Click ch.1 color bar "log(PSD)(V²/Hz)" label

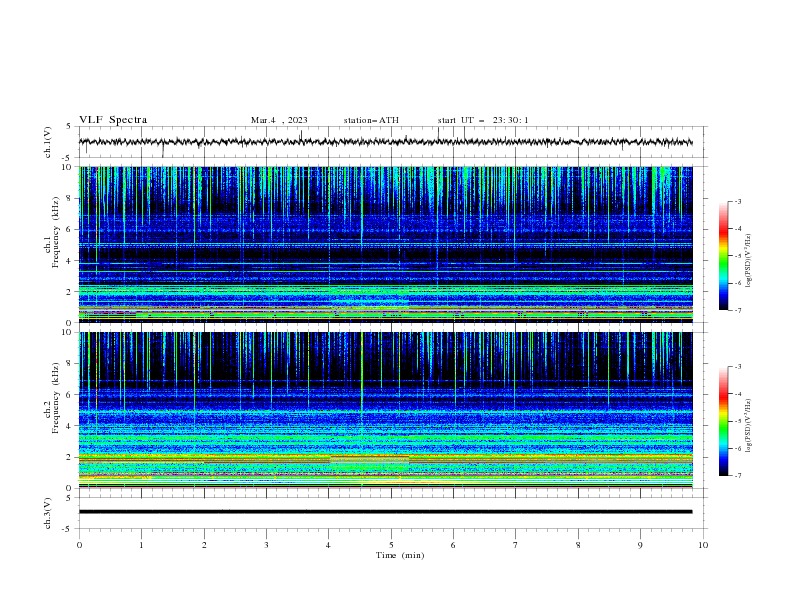(x=749, y=261)
